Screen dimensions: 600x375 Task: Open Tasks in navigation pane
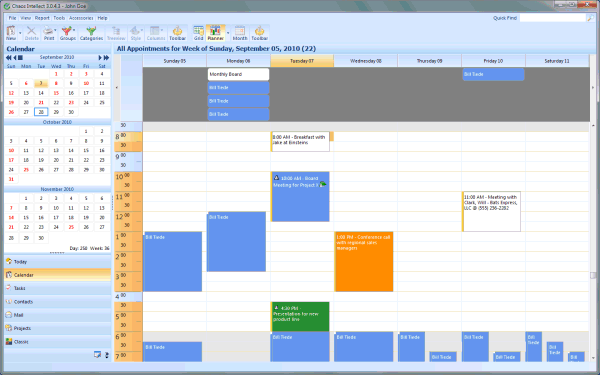[x=57, y=288]
